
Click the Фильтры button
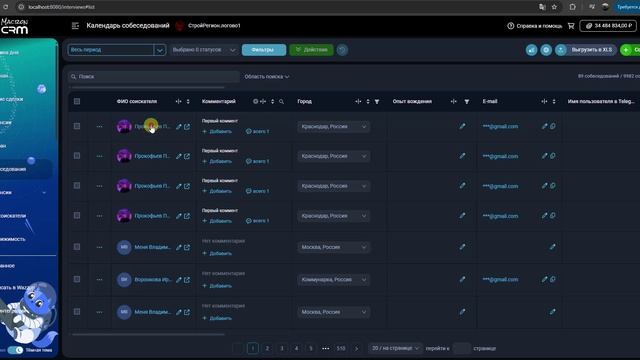pyautogui.click(x=264, y=50)
